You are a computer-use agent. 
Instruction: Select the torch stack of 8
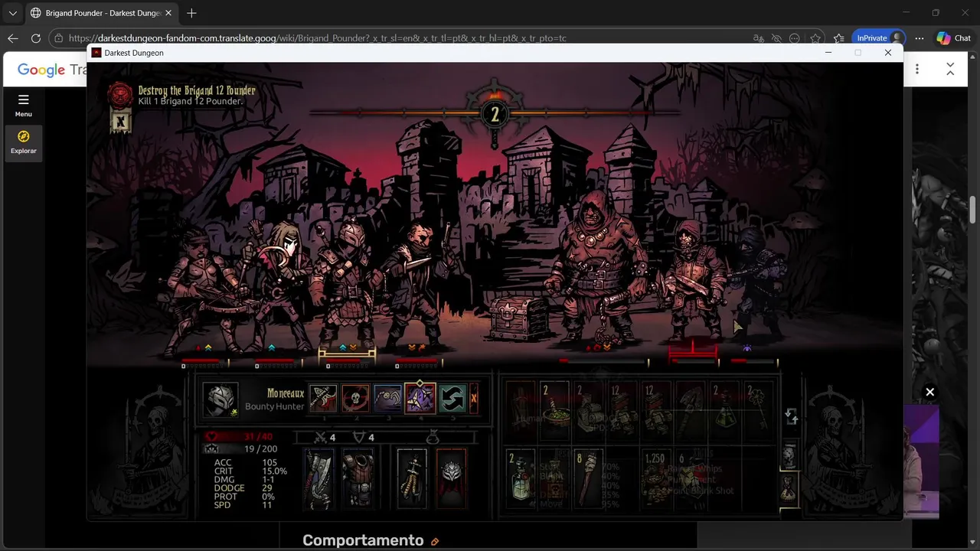coord(588,478)
